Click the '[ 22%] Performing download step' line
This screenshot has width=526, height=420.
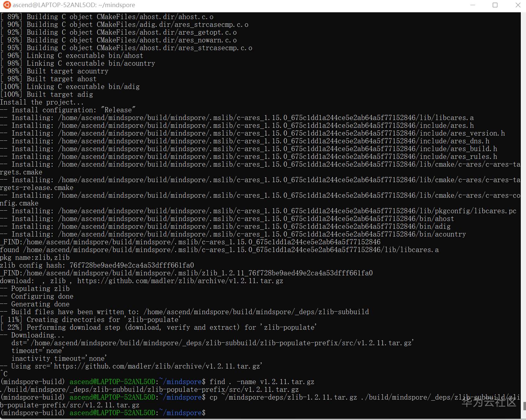158,327
